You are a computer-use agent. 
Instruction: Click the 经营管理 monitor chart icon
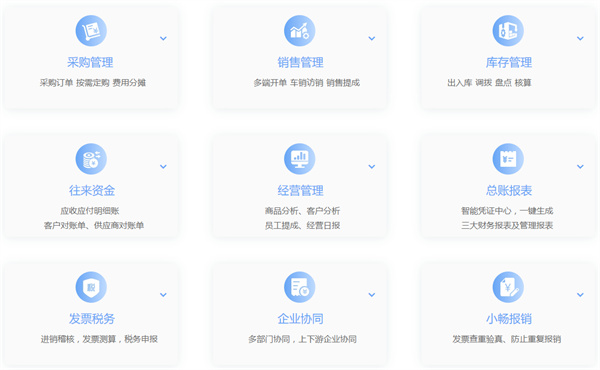300,159
